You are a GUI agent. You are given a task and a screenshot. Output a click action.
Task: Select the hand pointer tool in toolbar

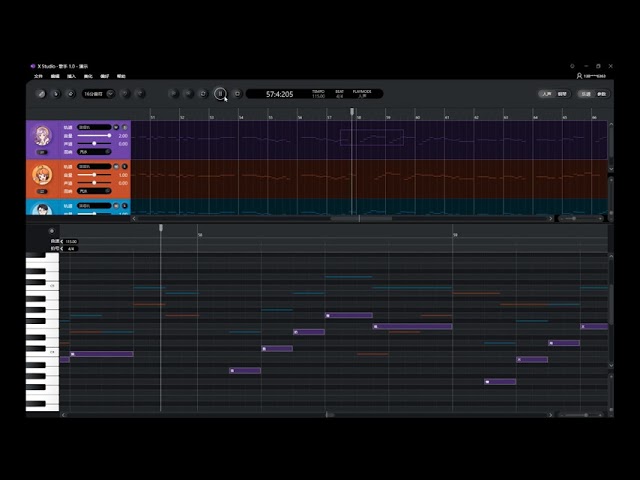(x=56, y=94)
